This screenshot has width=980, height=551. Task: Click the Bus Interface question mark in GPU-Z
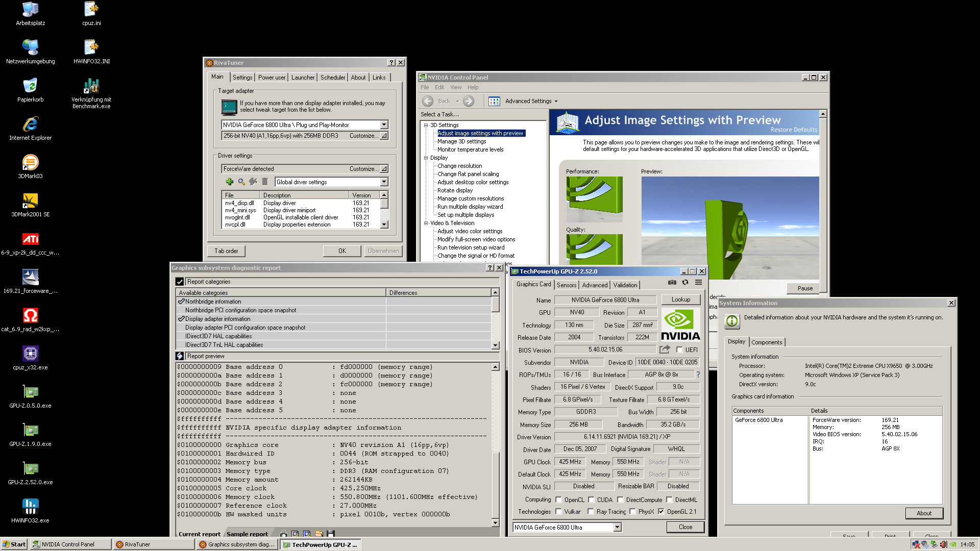click(x=698, y=374)
